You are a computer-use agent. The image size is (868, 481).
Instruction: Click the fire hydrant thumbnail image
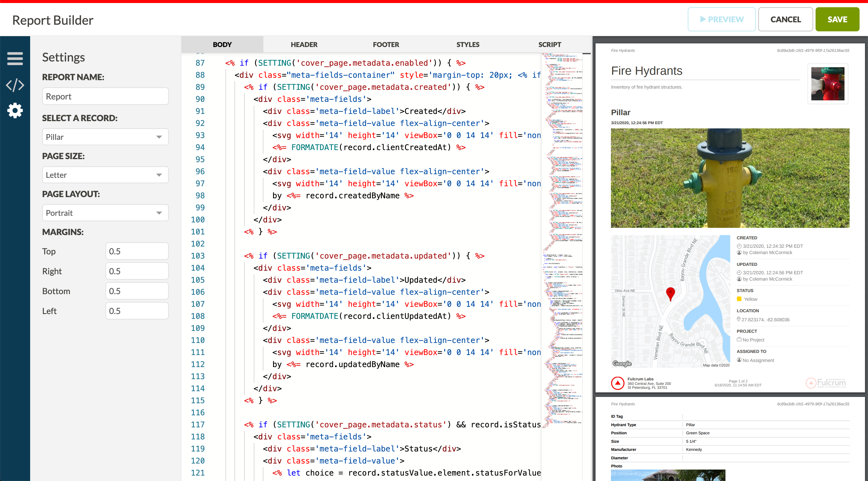[827, 83]
